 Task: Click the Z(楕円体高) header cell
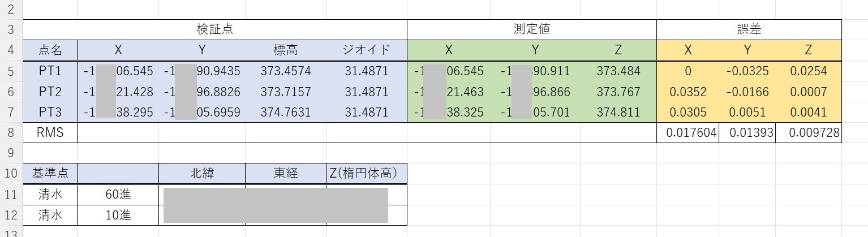(367, 174)
